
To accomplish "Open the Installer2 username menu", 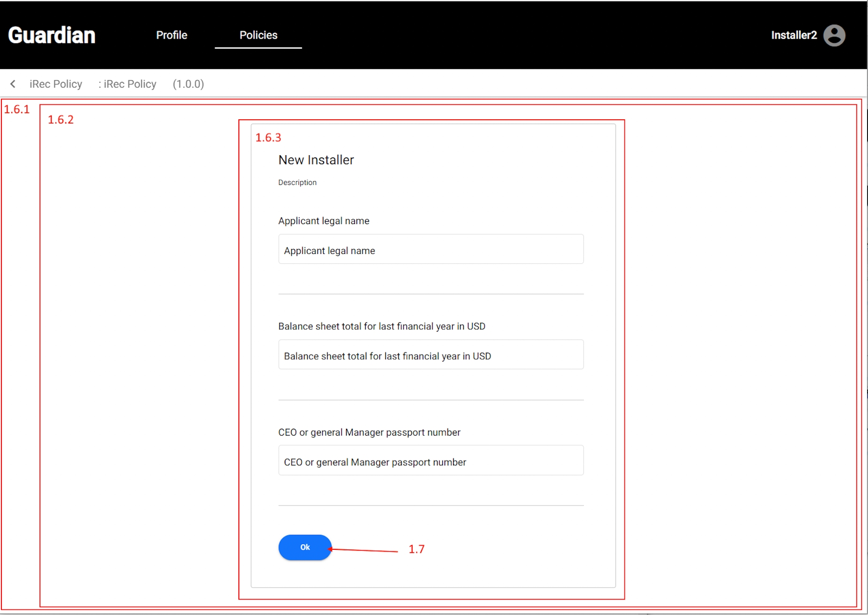I will coord(793,35).
